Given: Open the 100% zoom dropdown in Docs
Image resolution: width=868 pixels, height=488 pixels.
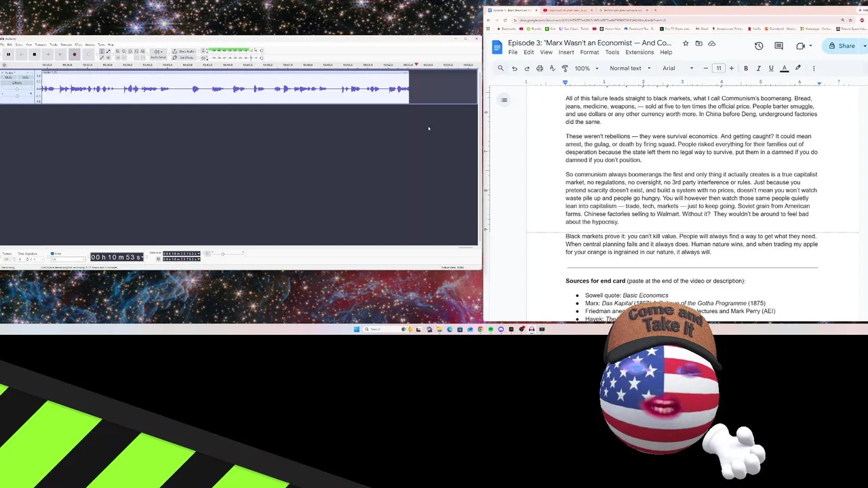Looking at the screenshot, I should [587, 68].
